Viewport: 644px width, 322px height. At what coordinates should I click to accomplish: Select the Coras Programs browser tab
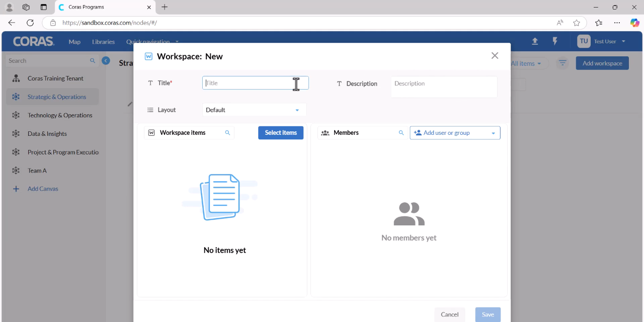coord(105,7)
